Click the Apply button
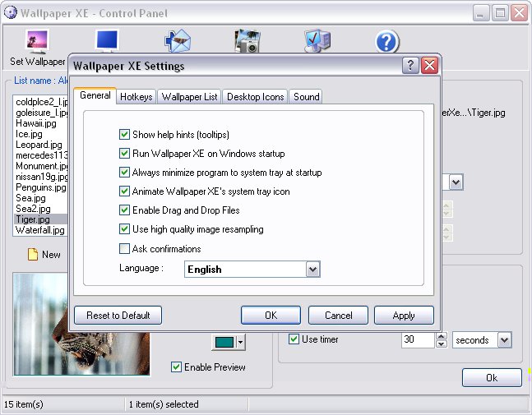 [x=404, y=316]
